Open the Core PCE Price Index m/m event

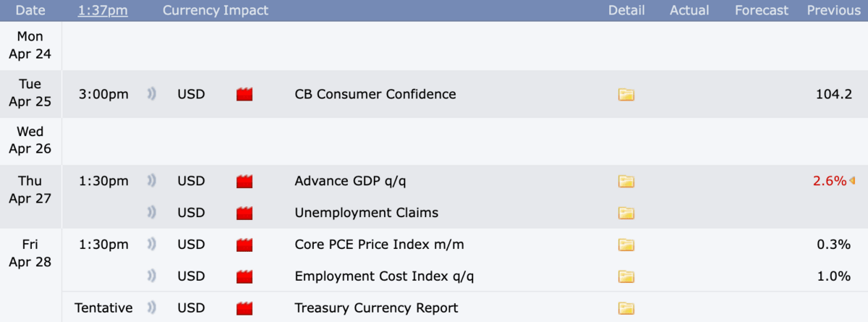click(x=379, y=245)
